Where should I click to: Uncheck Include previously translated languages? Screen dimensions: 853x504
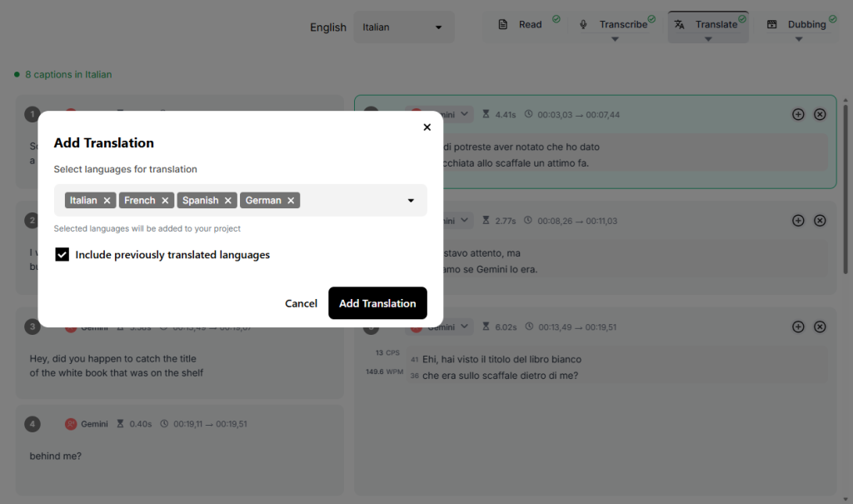[62, 254]
